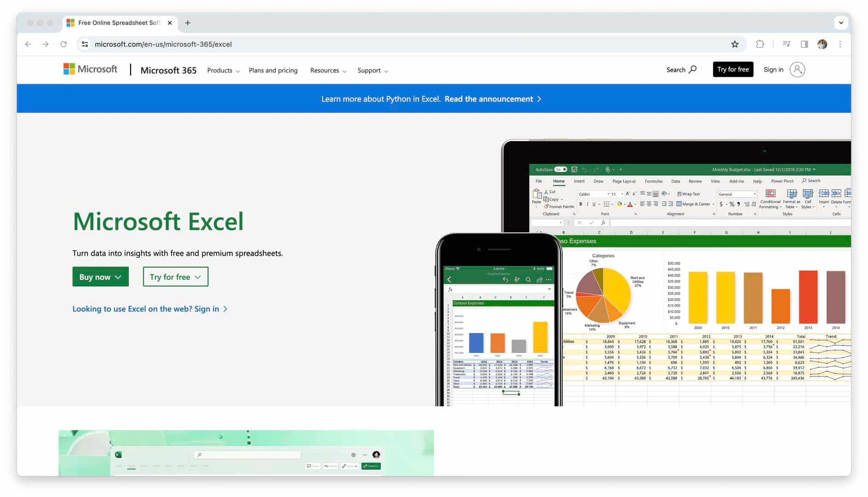Open the General number format dropdown
This screenshot has width=868, height=497.
[737, 194]
